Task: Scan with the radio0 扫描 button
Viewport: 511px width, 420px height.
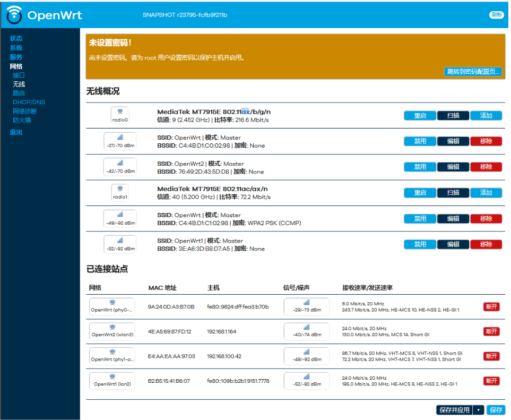Action: coord(453,115)
